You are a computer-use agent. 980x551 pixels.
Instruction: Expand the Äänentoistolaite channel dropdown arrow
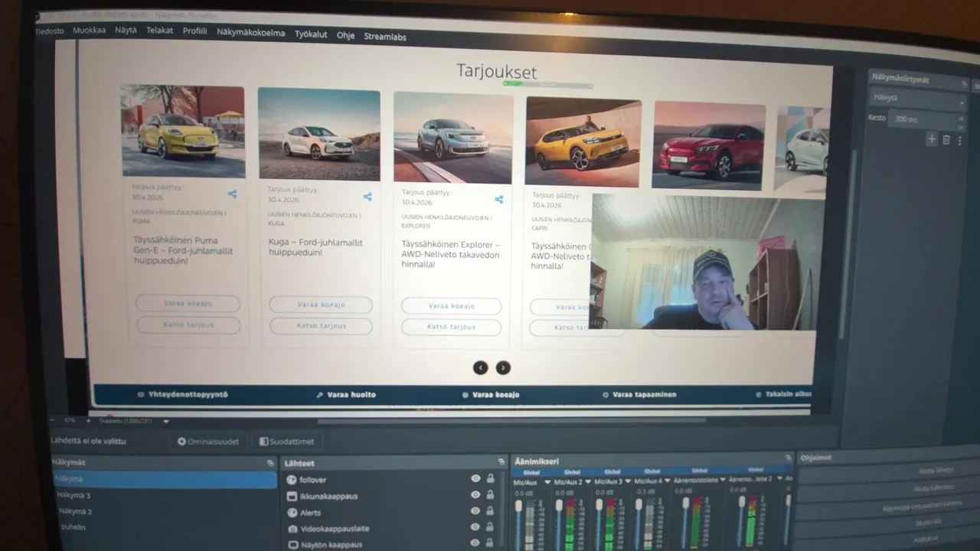[723, 481]
